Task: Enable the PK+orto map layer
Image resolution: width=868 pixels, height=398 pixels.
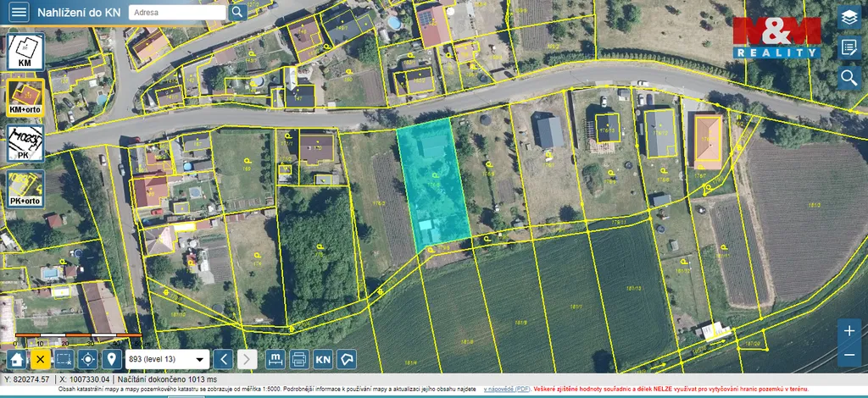Action: (25, 189)
